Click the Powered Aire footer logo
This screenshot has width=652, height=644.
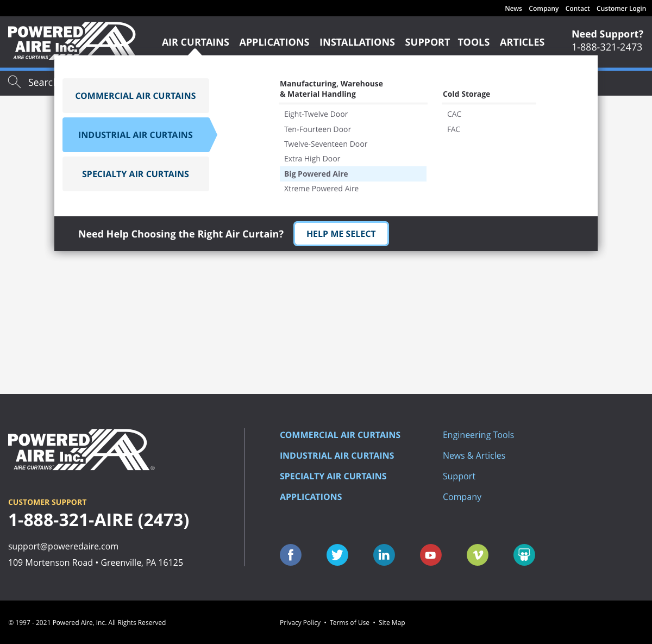pyautogui.click(x=81, y=450)
